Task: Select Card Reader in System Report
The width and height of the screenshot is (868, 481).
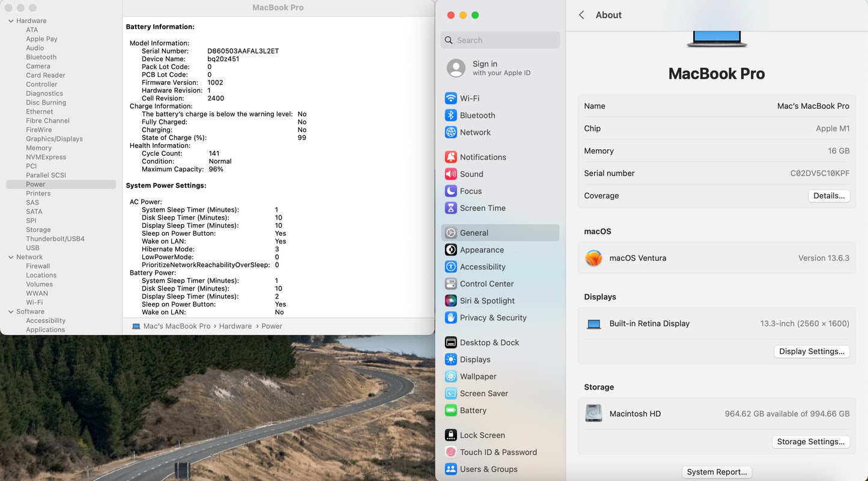Action: pos(45,75)
